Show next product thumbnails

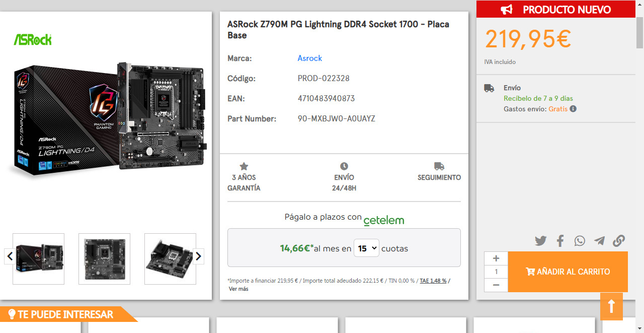(x=198, y=256)
